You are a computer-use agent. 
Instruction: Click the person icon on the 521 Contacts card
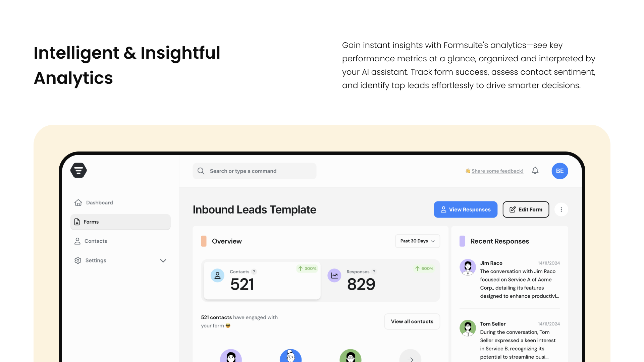217,275
